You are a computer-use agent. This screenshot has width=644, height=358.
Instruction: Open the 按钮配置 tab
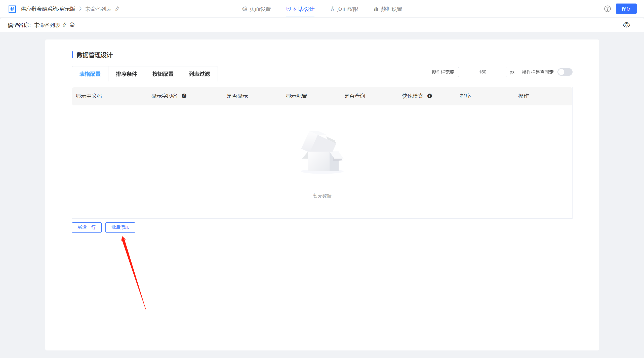pos(163,74)
